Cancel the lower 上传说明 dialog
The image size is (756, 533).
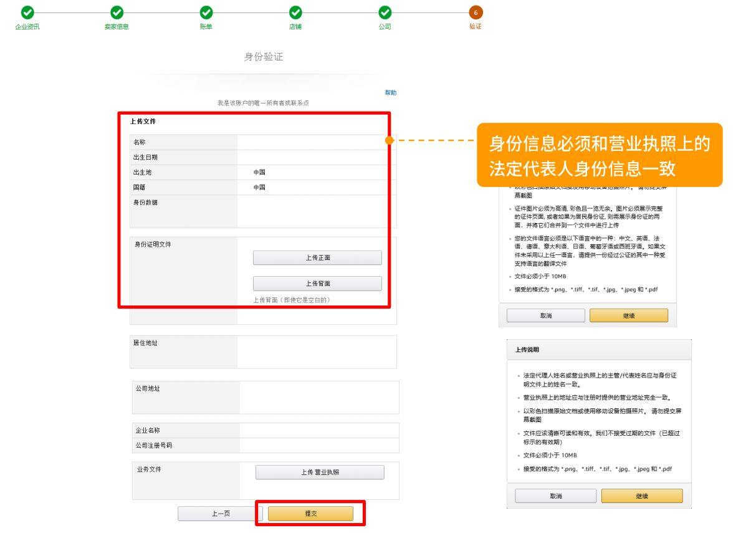tap(555, 496)
